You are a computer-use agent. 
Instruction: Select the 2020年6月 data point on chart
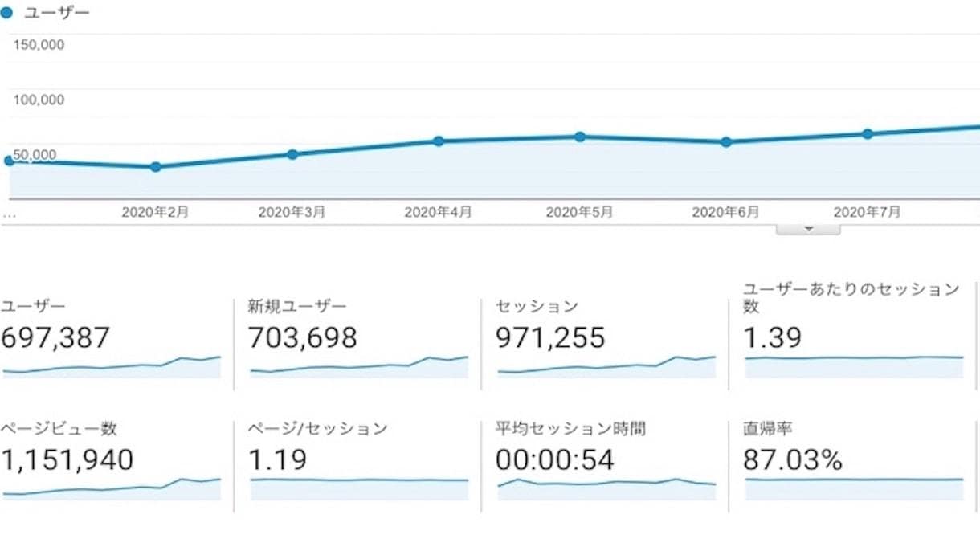(726, 142)
